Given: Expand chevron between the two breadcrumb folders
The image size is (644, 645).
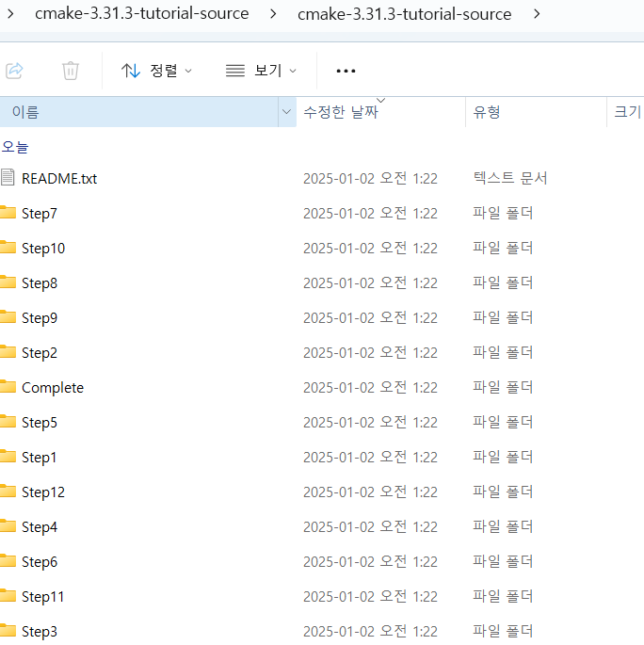Looking at the screenshot, I should click(273, 14).
